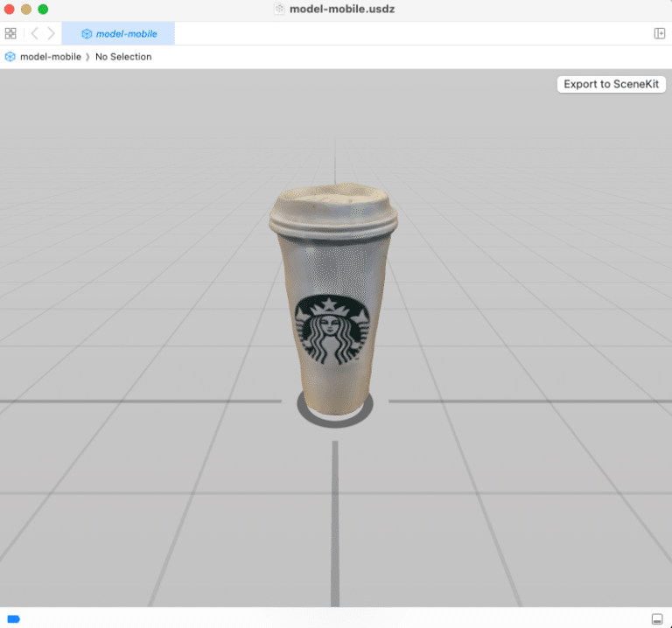Click Export to SceneKit button
This screenshot has width=672, height=628.
611,84
